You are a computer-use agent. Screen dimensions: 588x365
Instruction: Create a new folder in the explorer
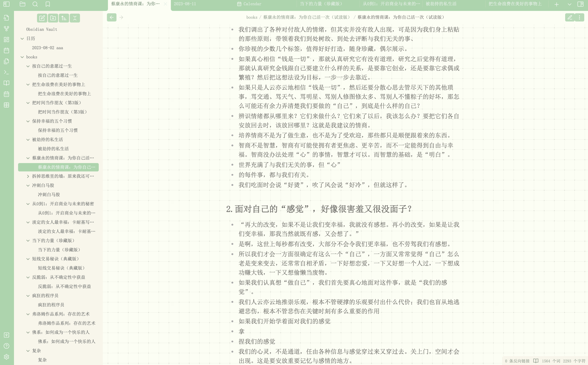point(53,18)
